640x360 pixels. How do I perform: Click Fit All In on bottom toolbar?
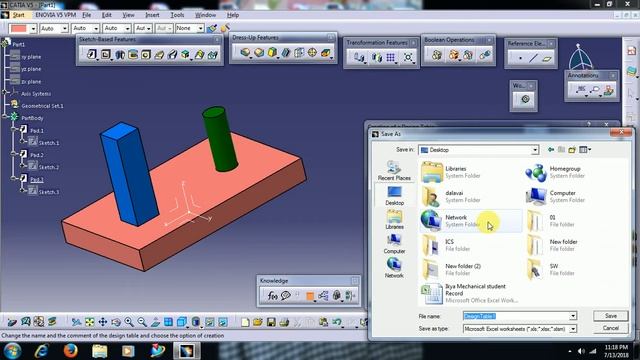89,322
